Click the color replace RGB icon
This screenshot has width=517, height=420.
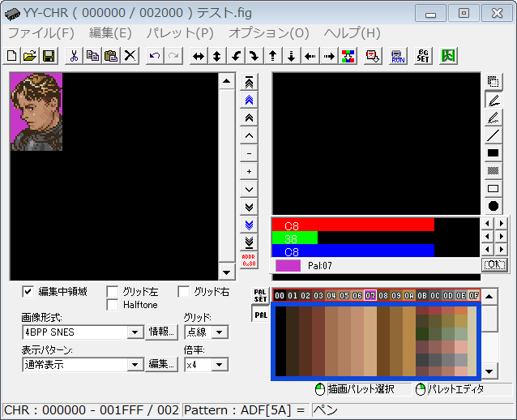click(x=348, y=56)
